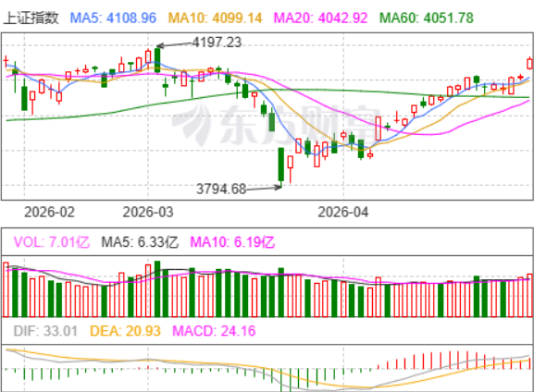Click the 上证指数 title label
The height and width of the screenshot is (392, 534).
(31, 18)
